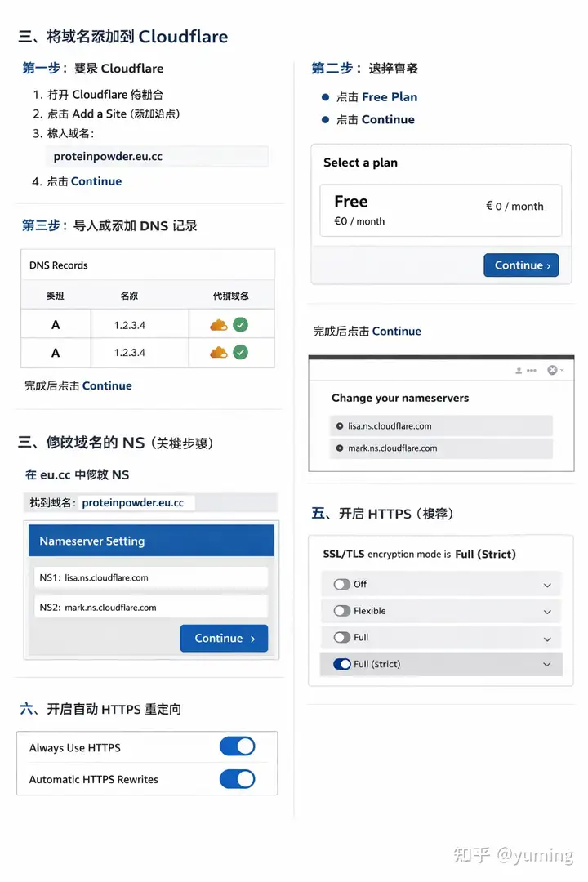Click the bullet icon beside lisa.ns.cloudflare.com
Viewport: 588px width, 882px height.
point(339,426)
